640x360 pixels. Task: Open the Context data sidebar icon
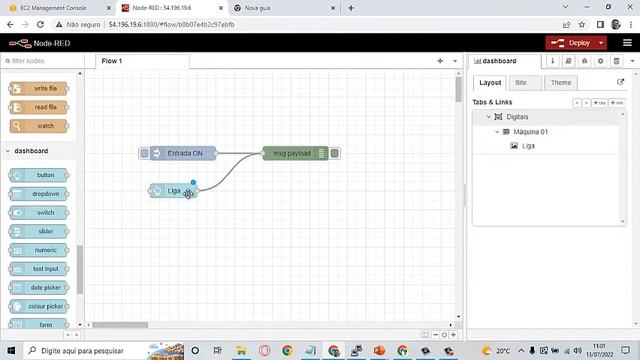tap(616, 61)
